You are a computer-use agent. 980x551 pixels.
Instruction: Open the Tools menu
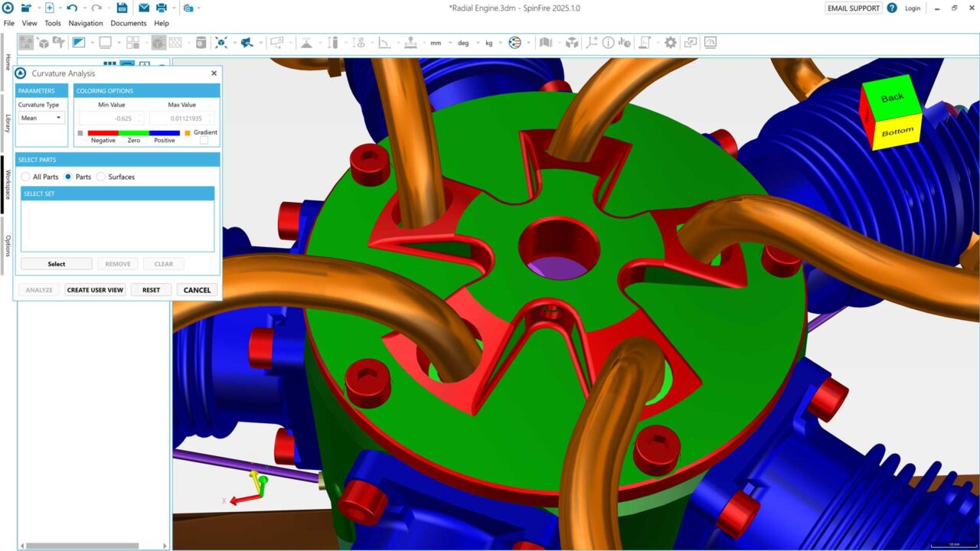pos(52,23)
